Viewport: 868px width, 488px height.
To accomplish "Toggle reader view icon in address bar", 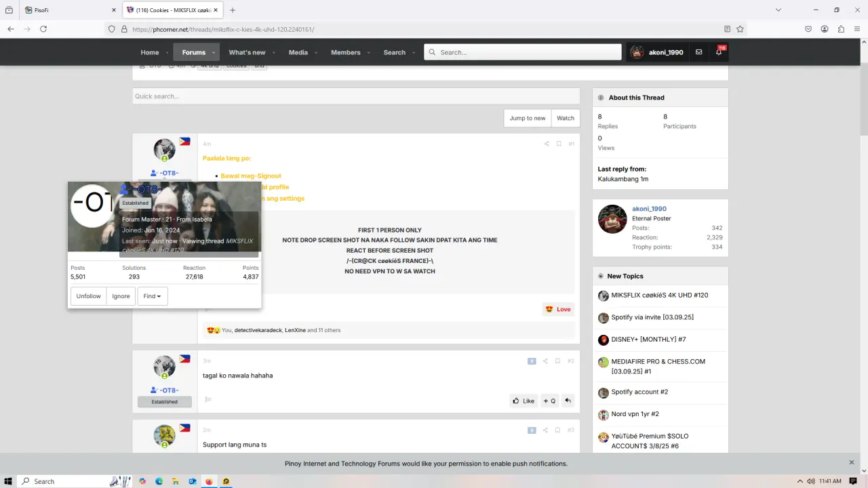I will [x=727, y=29].
